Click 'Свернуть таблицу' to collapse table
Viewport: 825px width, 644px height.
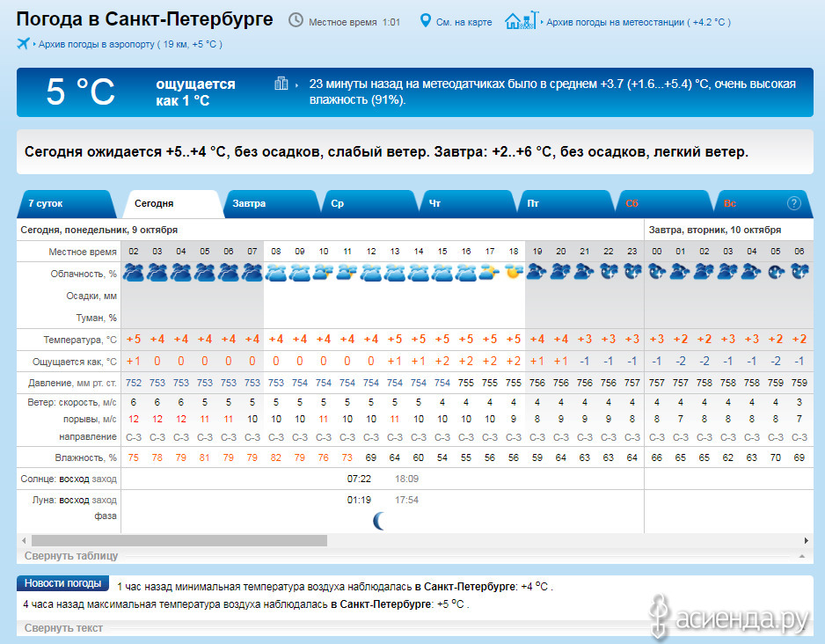[x=71, y=556]
